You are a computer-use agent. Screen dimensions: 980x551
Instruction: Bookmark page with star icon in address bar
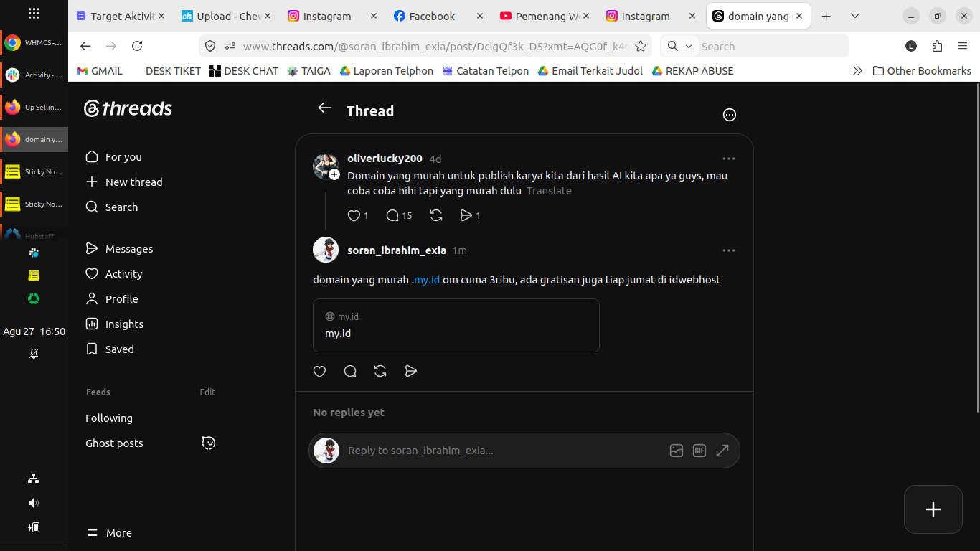click(x=641, y=46)
